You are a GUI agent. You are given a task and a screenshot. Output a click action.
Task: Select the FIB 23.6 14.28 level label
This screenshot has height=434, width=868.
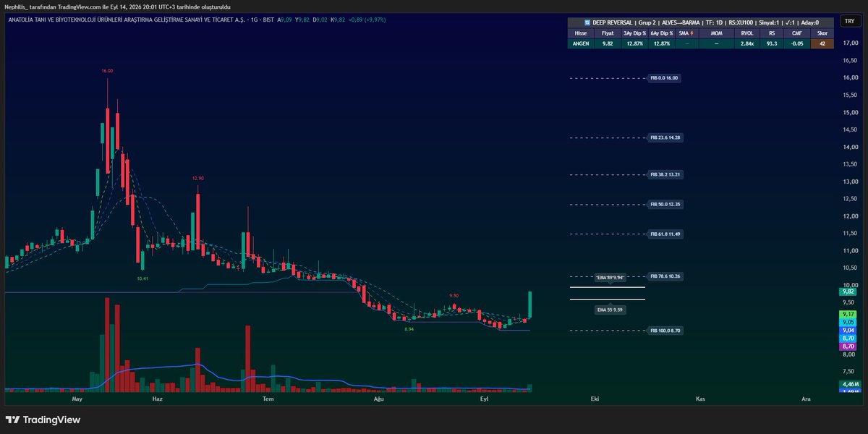click(665, 137)
